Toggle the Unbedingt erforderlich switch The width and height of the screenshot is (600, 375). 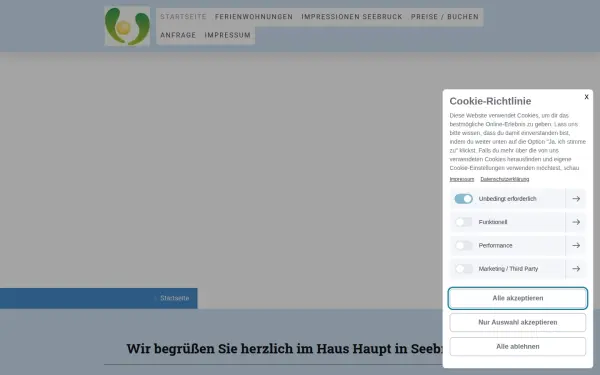[463, 199]
